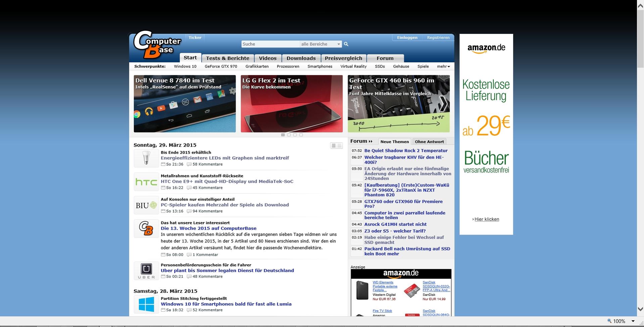Switch to compact view icon
The height and width of the screenshot is (327, 644).
click(339, 146)
